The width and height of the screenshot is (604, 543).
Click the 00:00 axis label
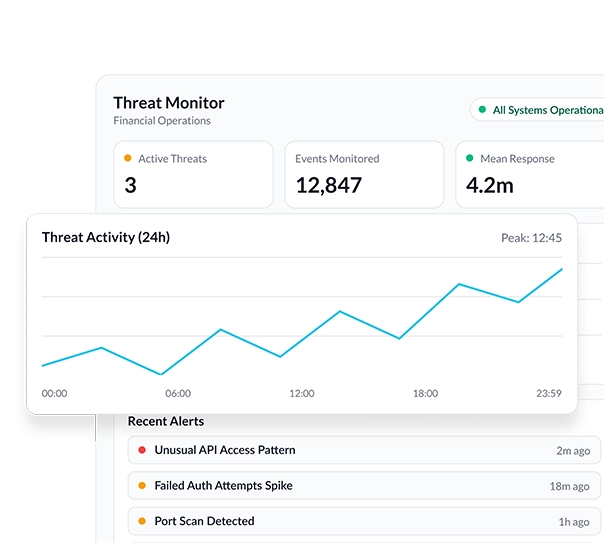tap(54, 393)
